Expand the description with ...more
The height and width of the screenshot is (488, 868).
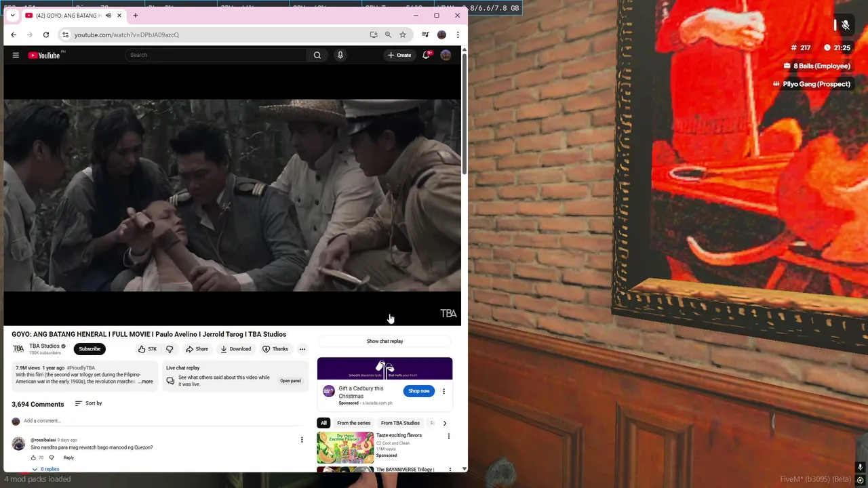[146, 382]
